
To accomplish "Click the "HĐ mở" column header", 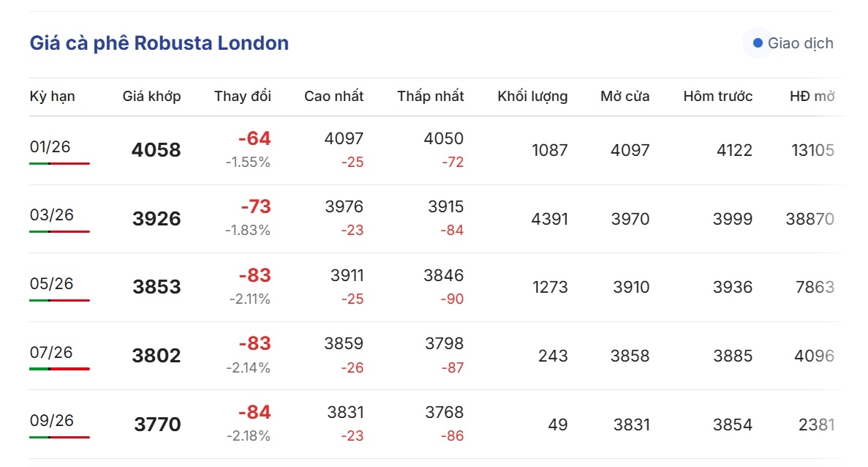I will (812, 96).
